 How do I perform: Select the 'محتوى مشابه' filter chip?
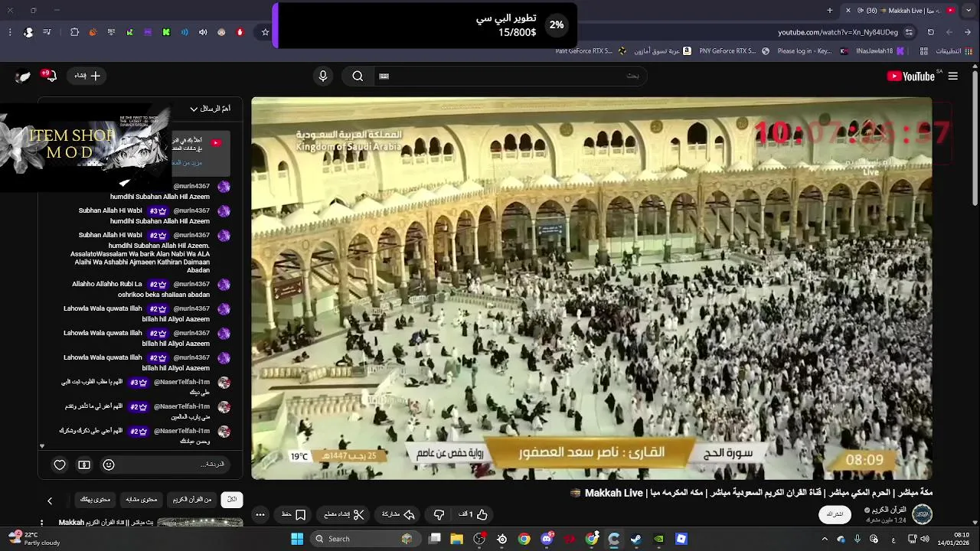pos(141,500)
